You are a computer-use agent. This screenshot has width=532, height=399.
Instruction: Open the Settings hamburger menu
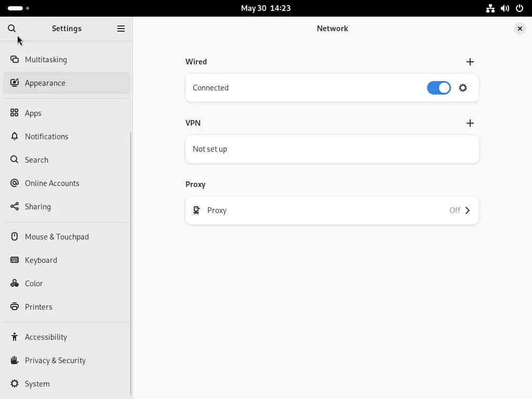(x=121, y=29)
